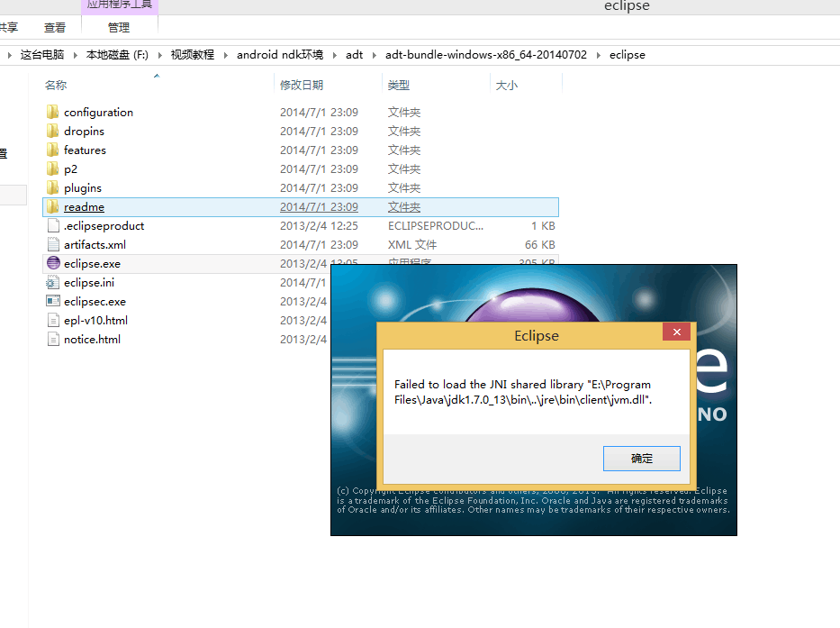Sort files by 大小 column
840x628 pixels.
[507, 85]
